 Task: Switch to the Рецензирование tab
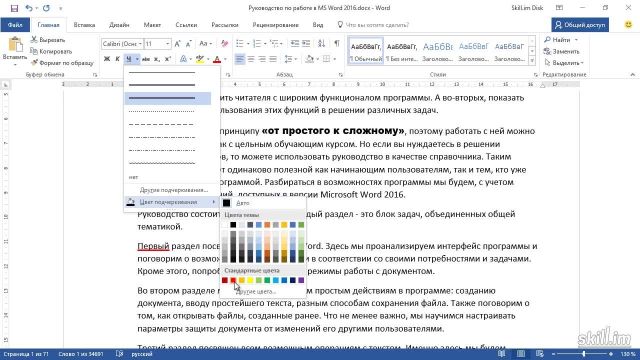[x=276, y=25]
